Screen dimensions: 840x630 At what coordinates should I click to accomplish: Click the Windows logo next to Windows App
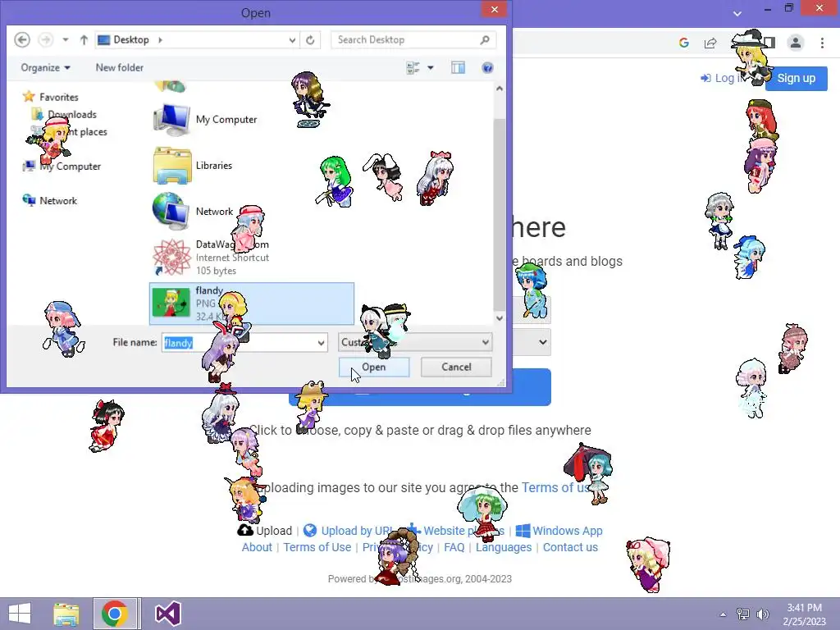(523, 531)
